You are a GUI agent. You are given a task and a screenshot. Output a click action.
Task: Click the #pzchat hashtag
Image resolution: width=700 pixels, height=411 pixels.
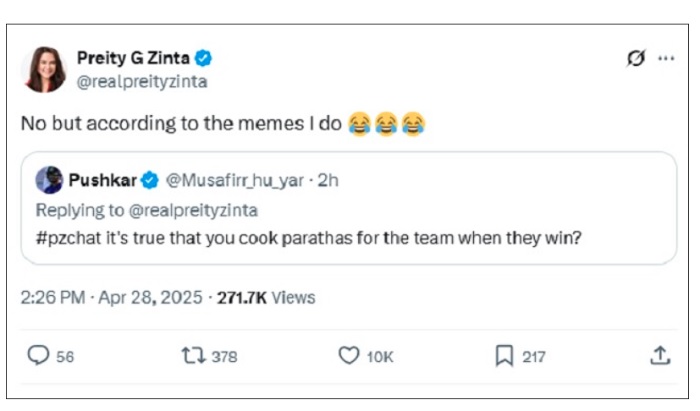(66, 238)
